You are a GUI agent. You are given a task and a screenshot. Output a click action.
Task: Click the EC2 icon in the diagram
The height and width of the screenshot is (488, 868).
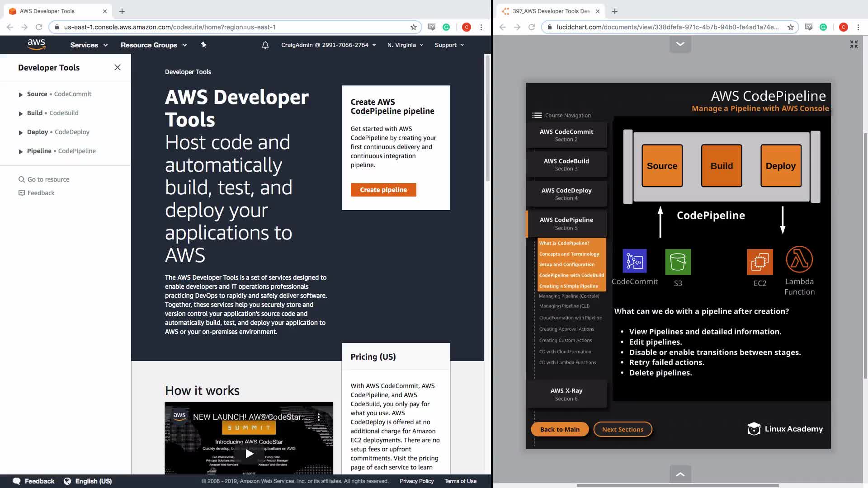tap(760, 262)
